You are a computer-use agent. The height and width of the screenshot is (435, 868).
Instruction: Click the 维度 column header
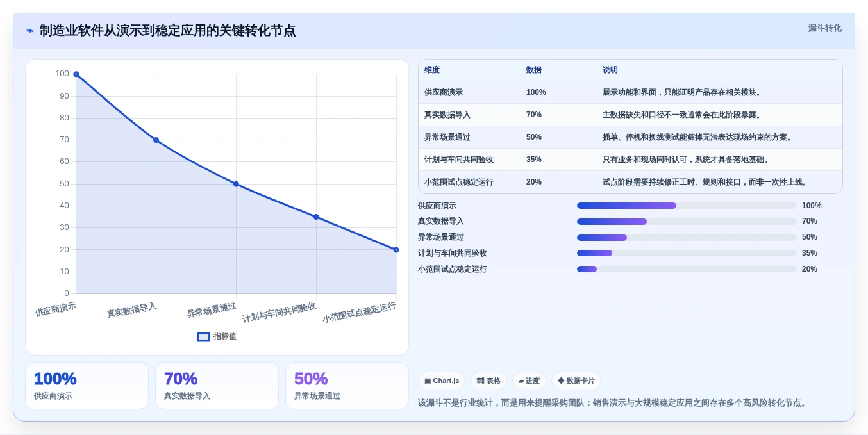432,70
